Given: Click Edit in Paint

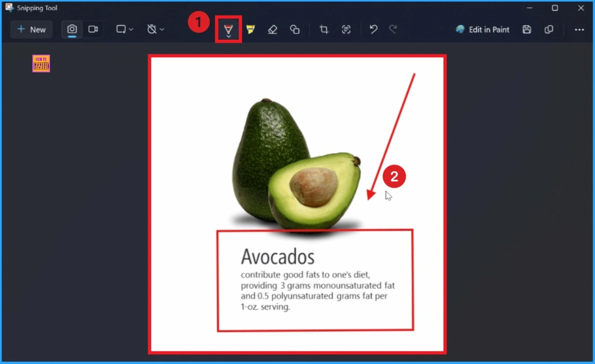Looking at the screenshot, I should (483, 30).
